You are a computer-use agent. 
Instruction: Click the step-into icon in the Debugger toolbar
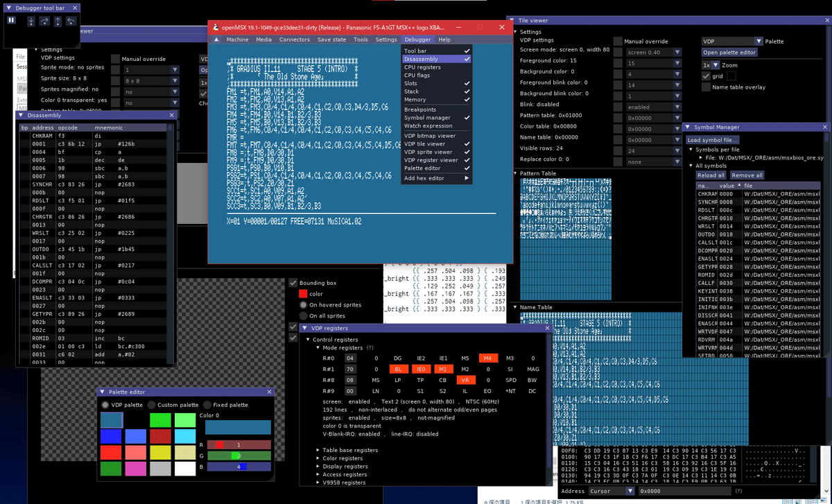click(x=31, y=20)
